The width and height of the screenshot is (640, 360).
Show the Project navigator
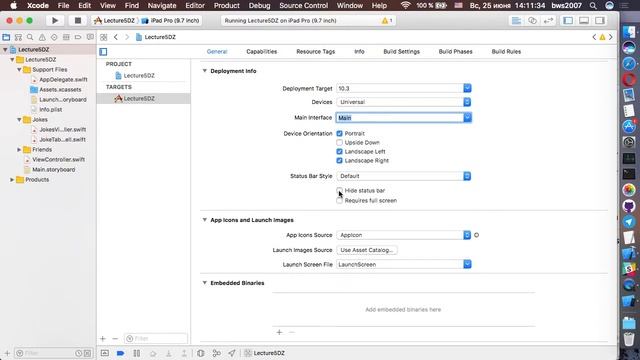click(6, 37)
